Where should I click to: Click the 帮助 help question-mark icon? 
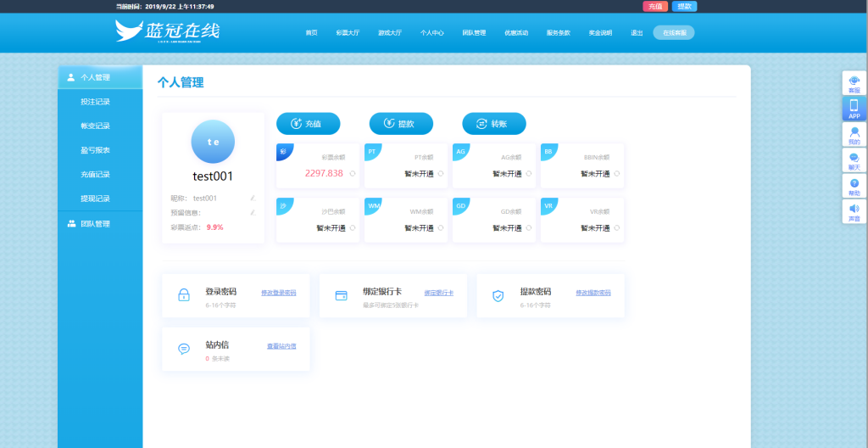pyautogui.click(x=854, y=186)
